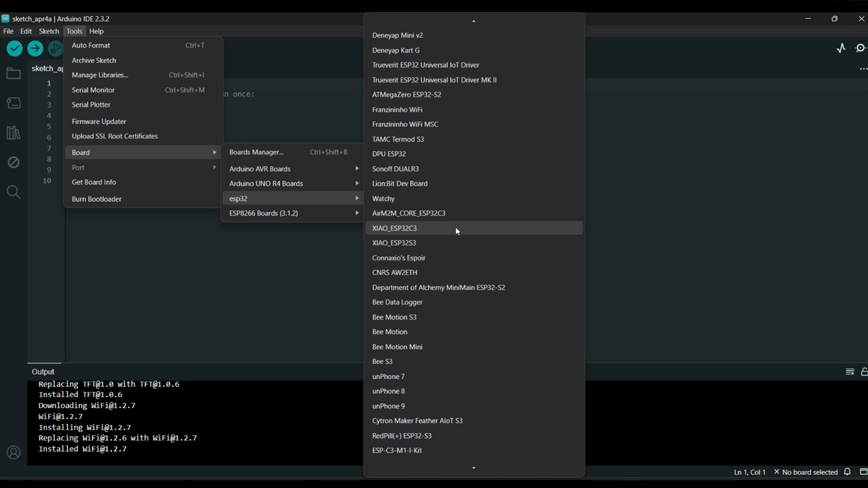Click No board selected in the status bar
The width and height of the screenshot is (868, 488).
tap(806, 472)
